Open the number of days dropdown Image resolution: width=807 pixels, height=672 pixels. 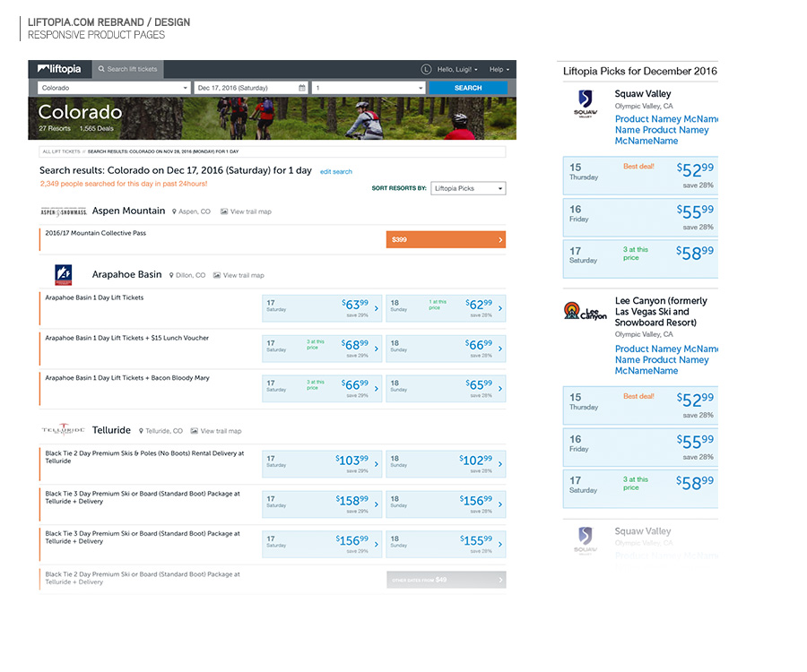(369, 88)
